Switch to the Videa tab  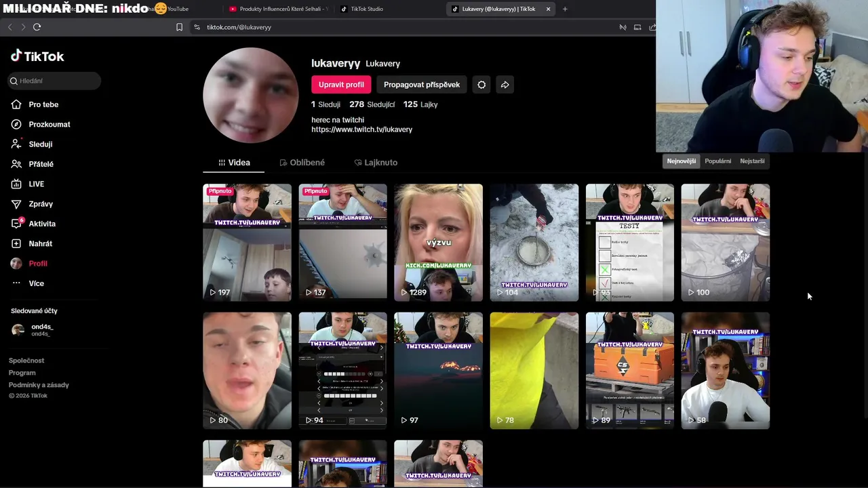pyautogui.click(x=234, y=163)
